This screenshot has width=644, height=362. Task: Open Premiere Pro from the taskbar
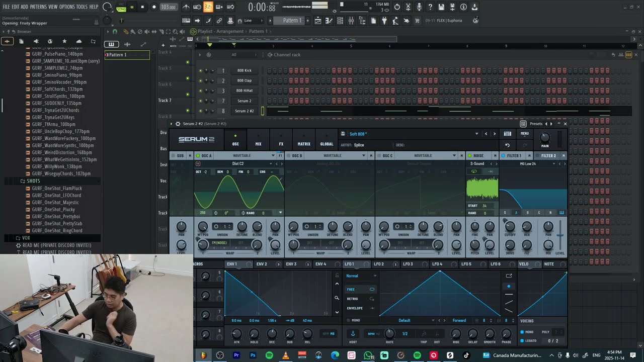236,355
